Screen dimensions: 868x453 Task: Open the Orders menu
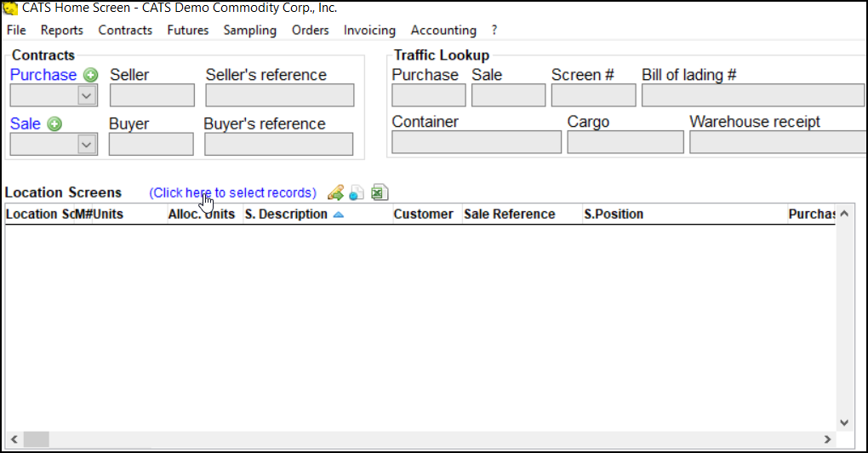click(x=310, y=31)
